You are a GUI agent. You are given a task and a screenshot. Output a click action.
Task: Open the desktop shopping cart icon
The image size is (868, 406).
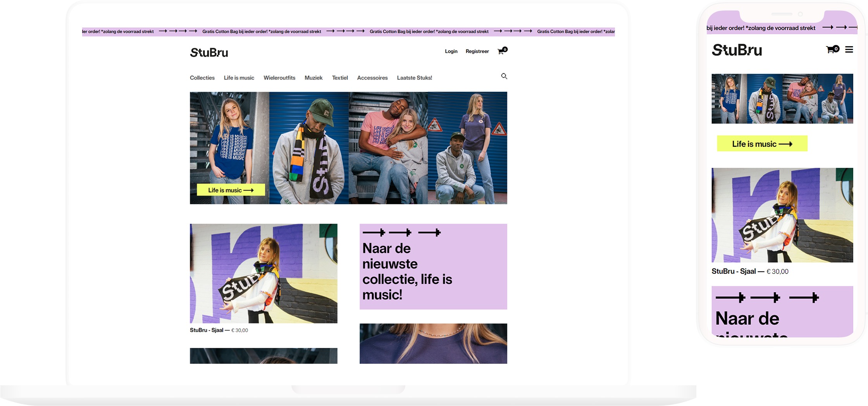[x=502, y=51]
